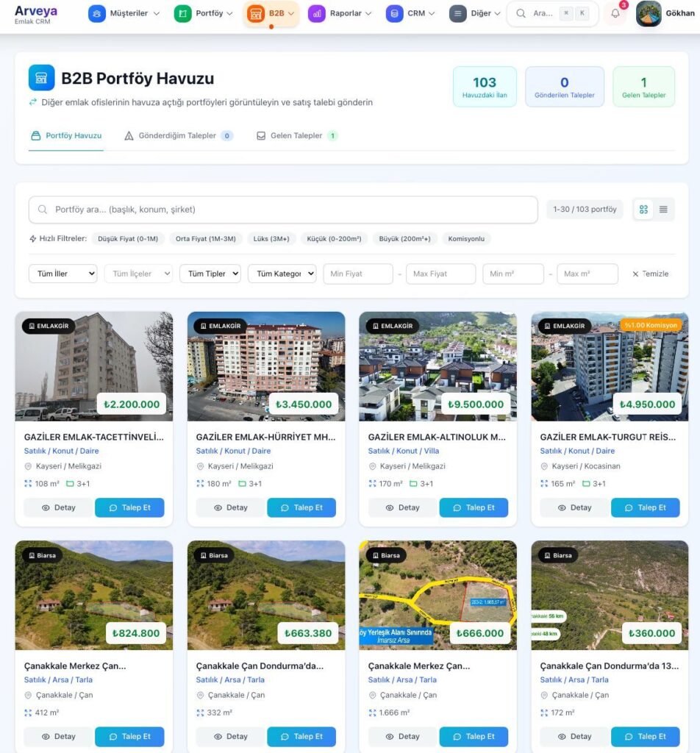The image size is (700, 753).
Task: Click Talep Et on the ₺2.200.000 listing
Action: point(129,507)
